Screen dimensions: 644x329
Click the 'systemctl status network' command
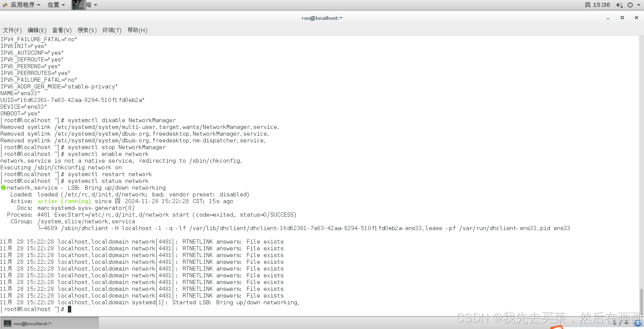pyautogui.click(x=108, y=181)
